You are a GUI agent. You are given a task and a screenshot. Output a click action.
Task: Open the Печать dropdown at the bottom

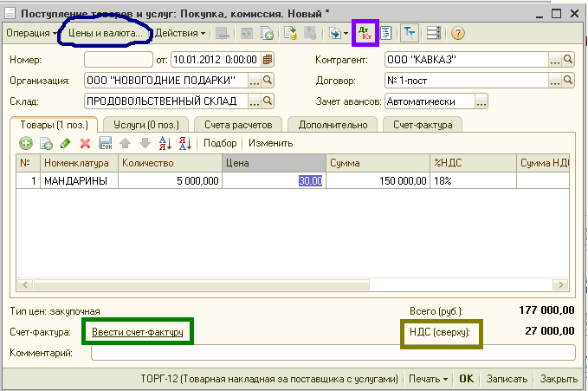pos(429,379)
